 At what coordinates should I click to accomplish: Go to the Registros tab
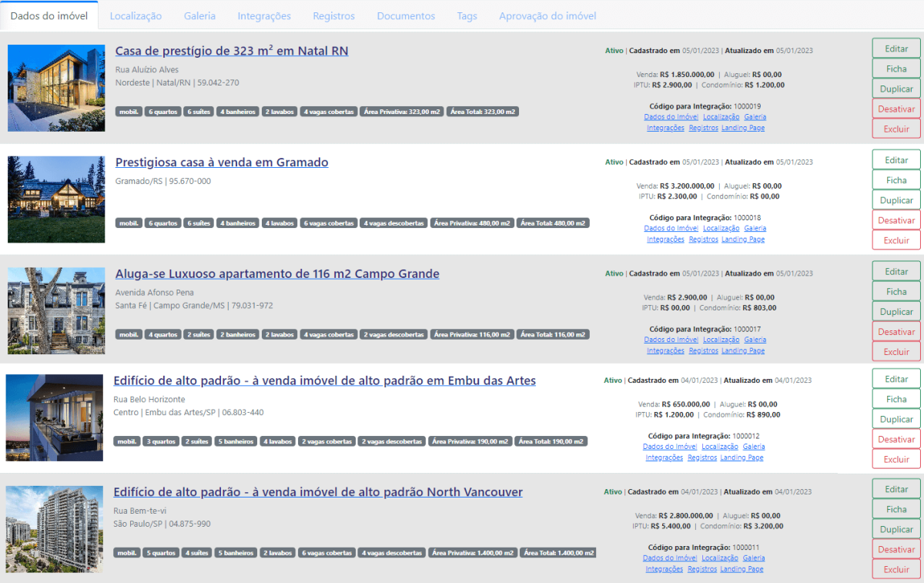[334, 15]
